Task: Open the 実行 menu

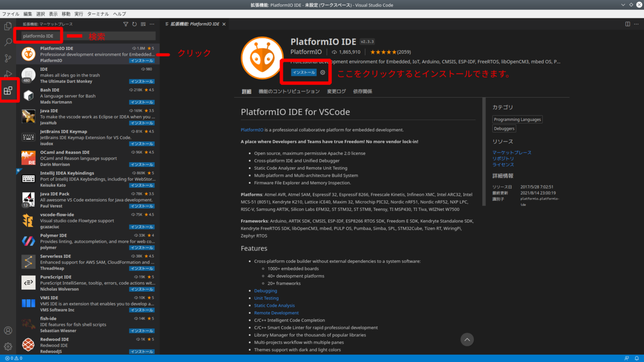Action: coord(79,14)
